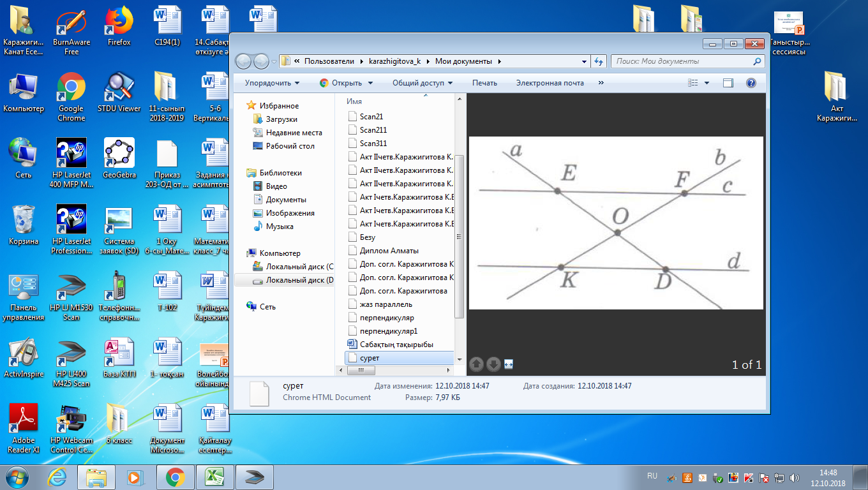This screenshot has width=868, height=490.
Task: Open the address bar history dropdown
Action: [x=585, y=62]
